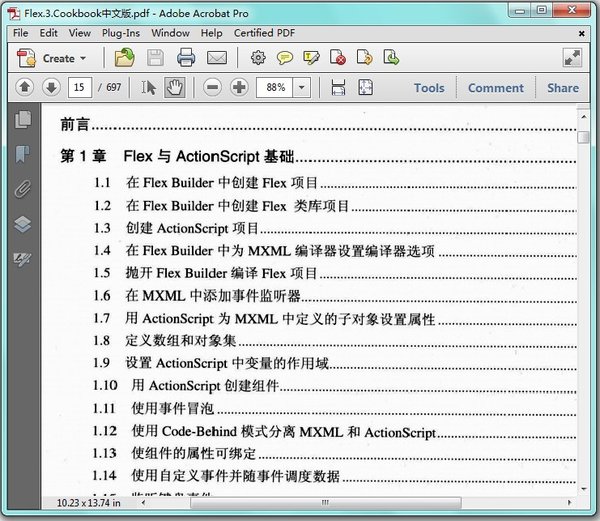Open the zoom percentage dropdown arrow
The width and height of the screenshot is (600, 521).
[x=302, y=87]
